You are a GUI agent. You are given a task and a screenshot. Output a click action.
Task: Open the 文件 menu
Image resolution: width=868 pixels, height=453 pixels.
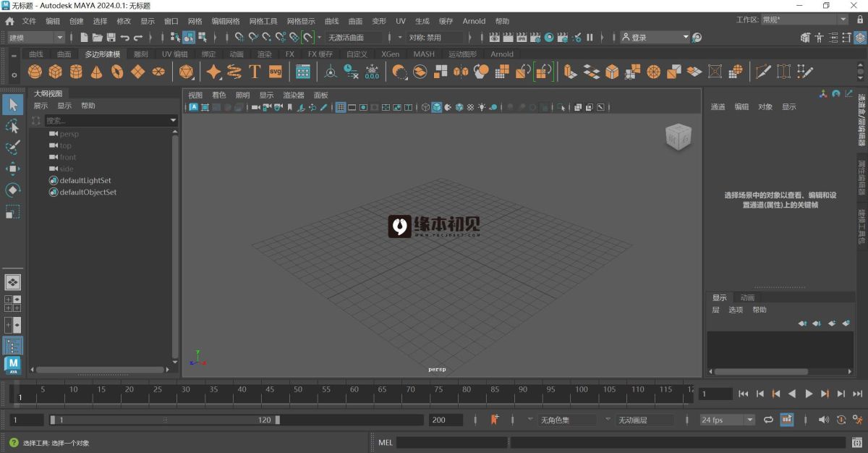[x=29, y=21]
